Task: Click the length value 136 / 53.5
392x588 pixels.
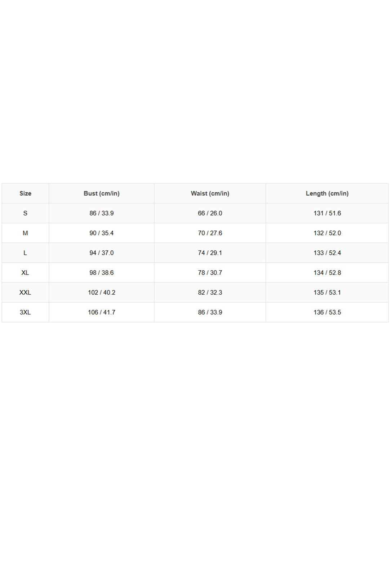Action: click(327, 312)
